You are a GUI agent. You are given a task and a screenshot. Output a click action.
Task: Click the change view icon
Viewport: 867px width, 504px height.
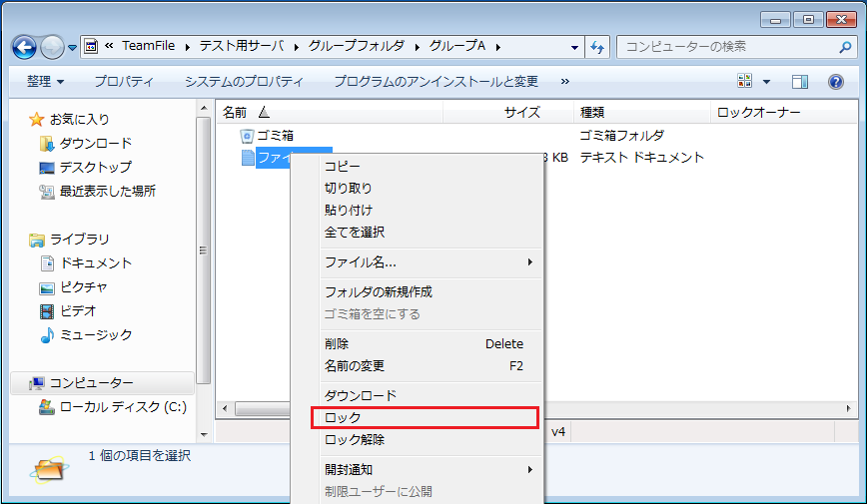[745, 81]
